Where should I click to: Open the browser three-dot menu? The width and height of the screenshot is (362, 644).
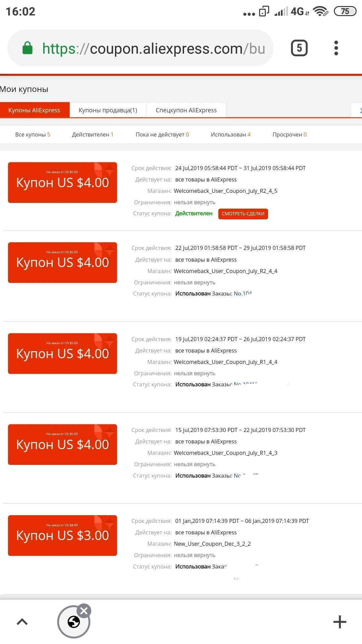click(336, 48)
